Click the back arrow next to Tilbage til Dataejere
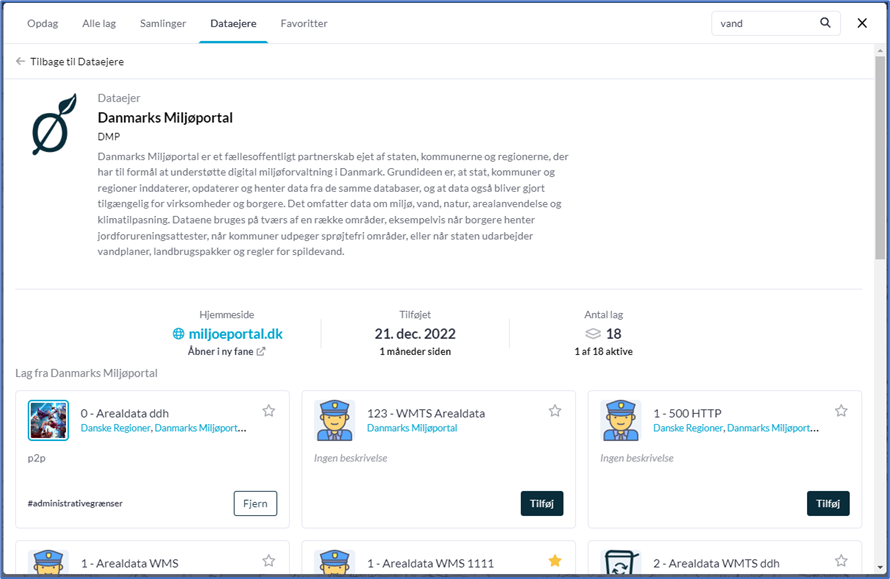The width and height of the screenshot is (890, 579). [20, 61]
